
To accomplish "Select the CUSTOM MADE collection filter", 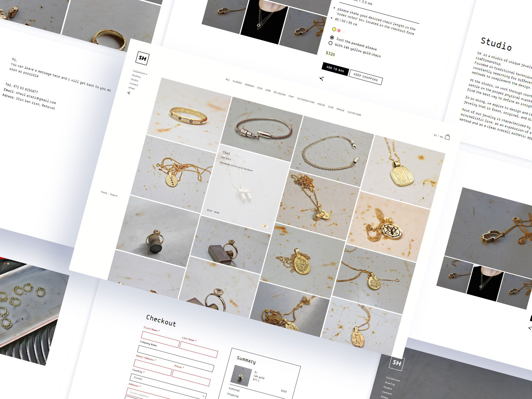I will (354, 113).
